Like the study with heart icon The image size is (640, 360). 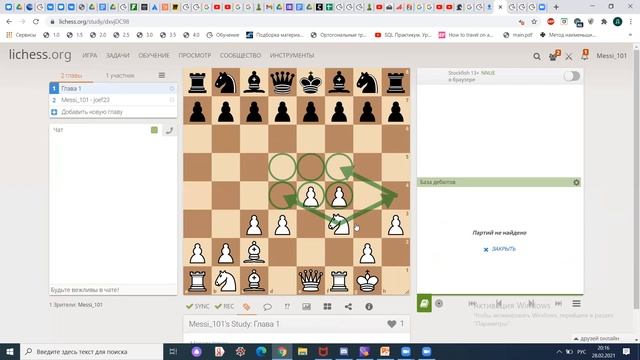[391, 324]
